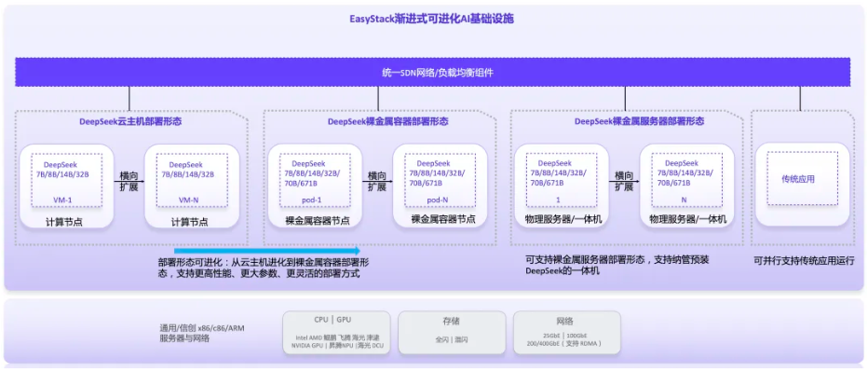This screenshot has height=386, width=868.
Task: Click the '全闪 | 混闪' text
Action: (451, 339)
